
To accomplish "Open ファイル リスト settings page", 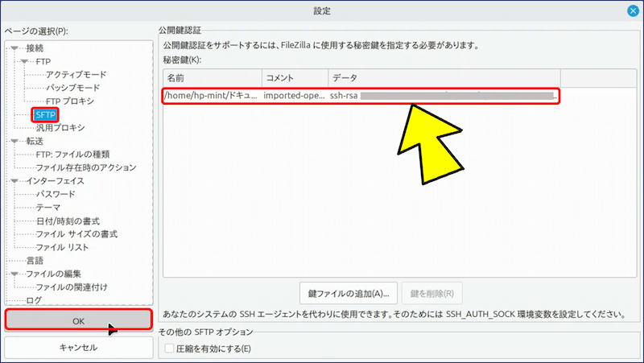I will pyautogui.click(x=62, y=247).
